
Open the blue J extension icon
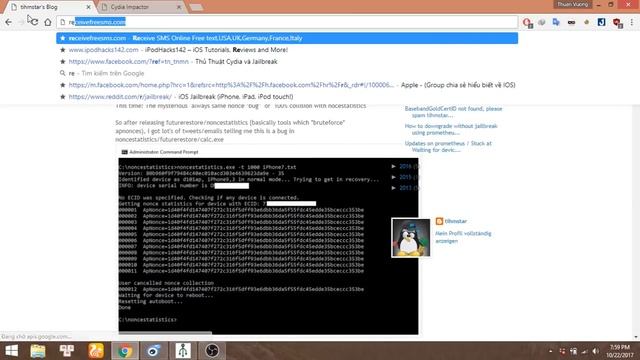pyautogui.click(x=601, y=22)
